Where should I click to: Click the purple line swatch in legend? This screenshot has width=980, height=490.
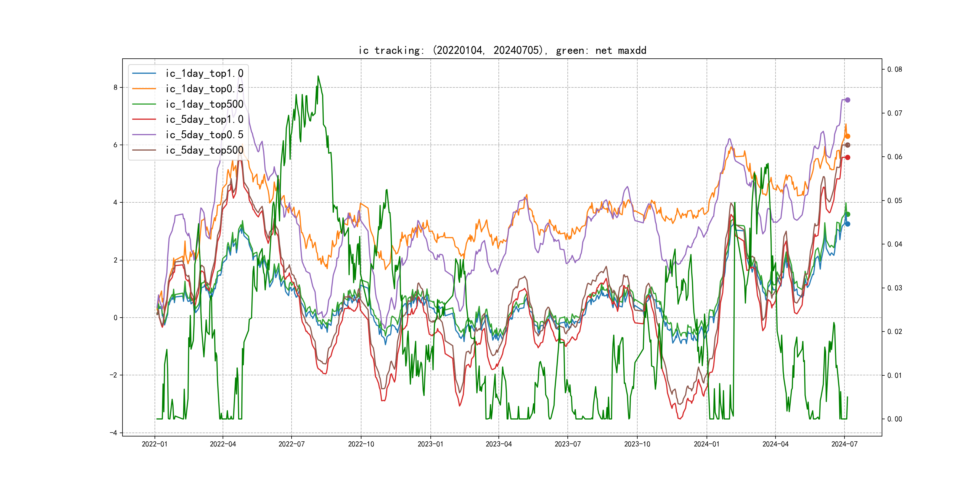[x=144, y=135]
